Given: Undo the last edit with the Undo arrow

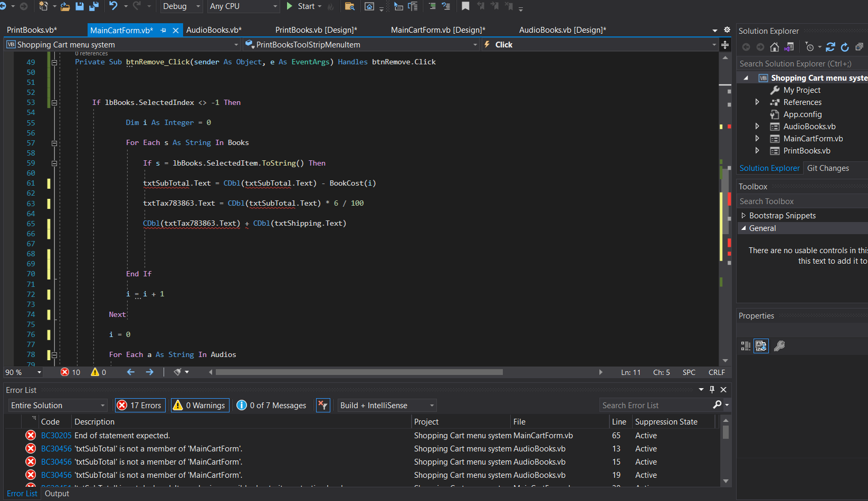Looking at the screenshot, I should [113, 6].
